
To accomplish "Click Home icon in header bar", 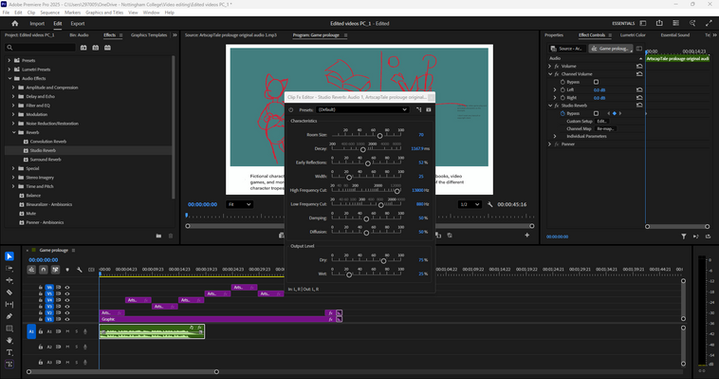I will (15, 23).
